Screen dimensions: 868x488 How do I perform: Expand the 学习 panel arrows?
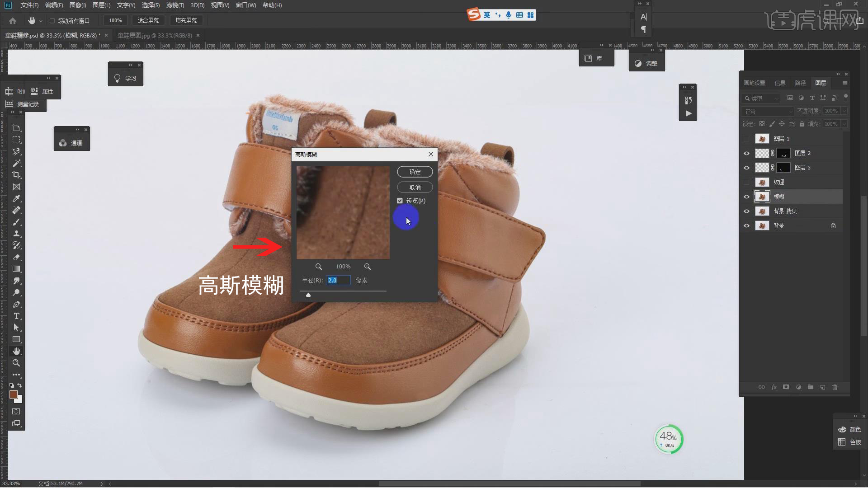point(131,65)
